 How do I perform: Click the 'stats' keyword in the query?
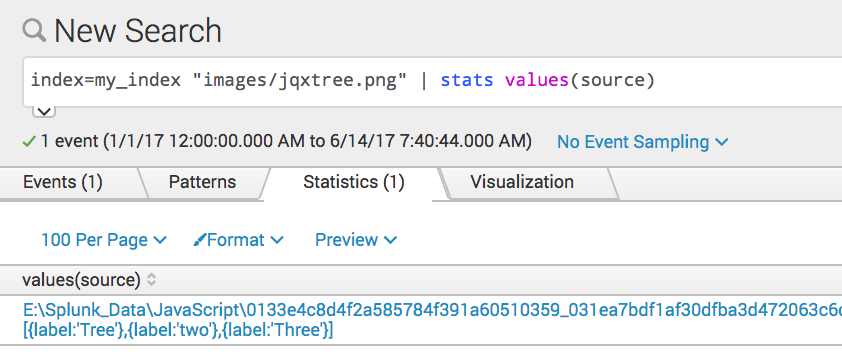(467, 81)
